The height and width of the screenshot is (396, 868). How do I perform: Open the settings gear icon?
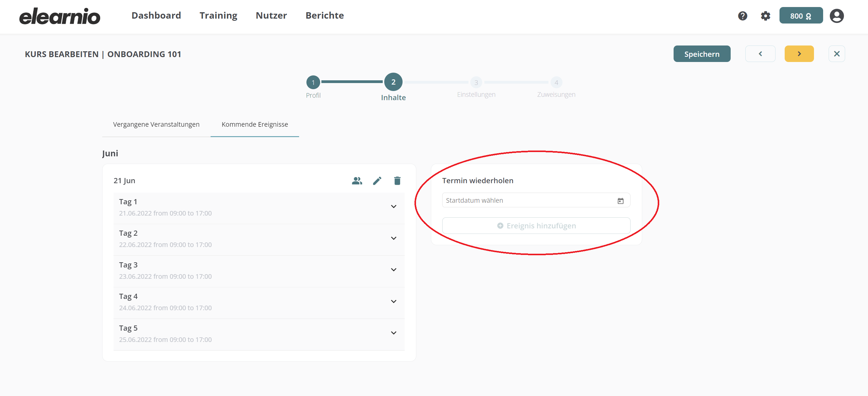[x=765, y=16]
